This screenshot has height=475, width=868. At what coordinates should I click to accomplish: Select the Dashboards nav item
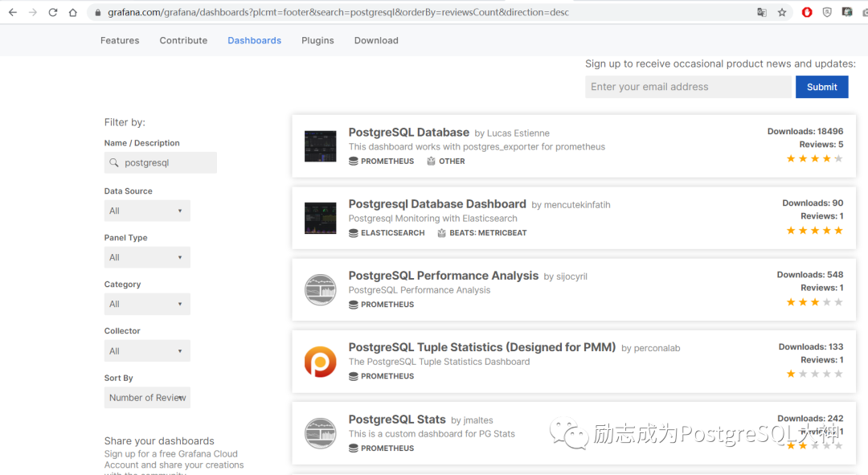pos(255,40)
